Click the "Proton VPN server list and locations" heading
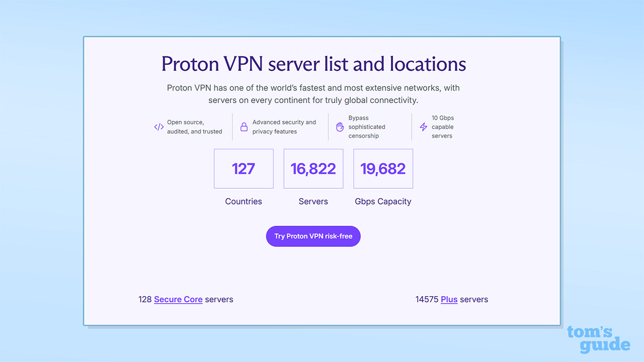The width and height of the screenshot is (644, 362). [313, 64]
